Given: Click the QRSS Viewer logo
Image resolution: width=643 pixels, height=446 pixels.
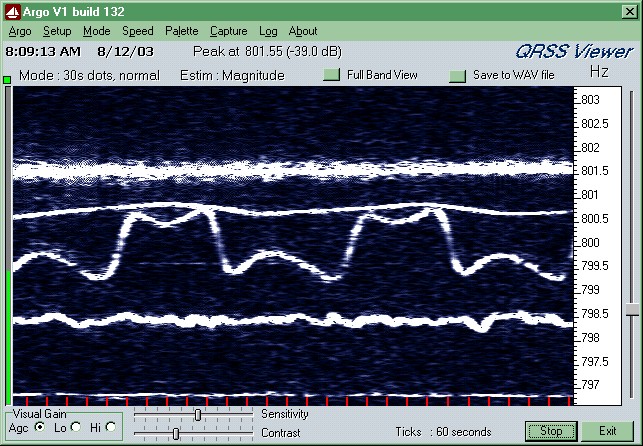Looking at the screenshot, I should point(574,52).
